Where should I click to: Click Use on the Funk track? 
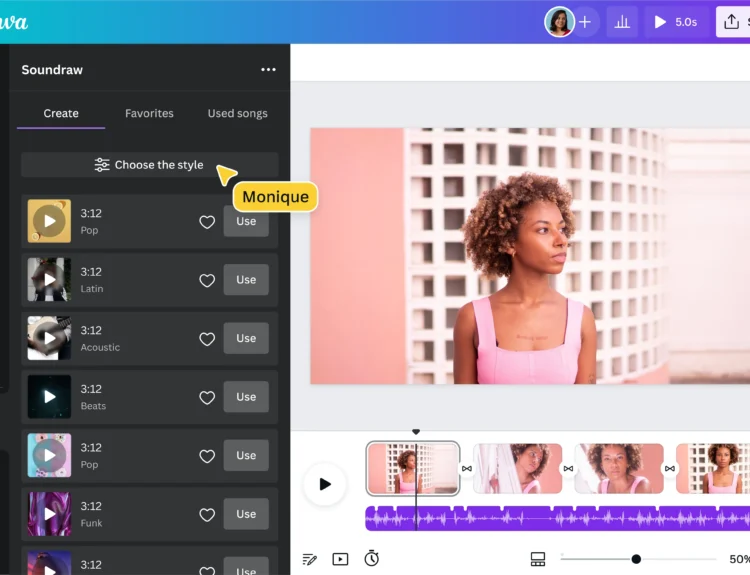246,514
